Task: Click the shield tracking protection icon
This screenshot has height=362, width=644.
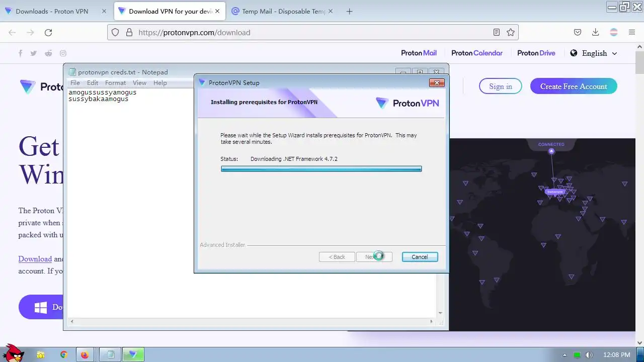Action: (x=115, y=32)
